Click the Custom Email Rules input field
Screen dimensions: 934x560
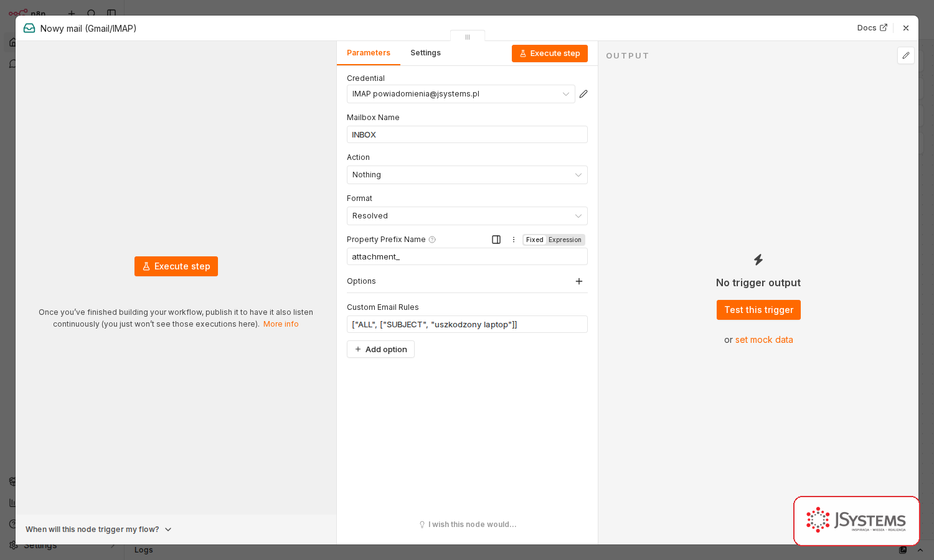tap(467, 324)
